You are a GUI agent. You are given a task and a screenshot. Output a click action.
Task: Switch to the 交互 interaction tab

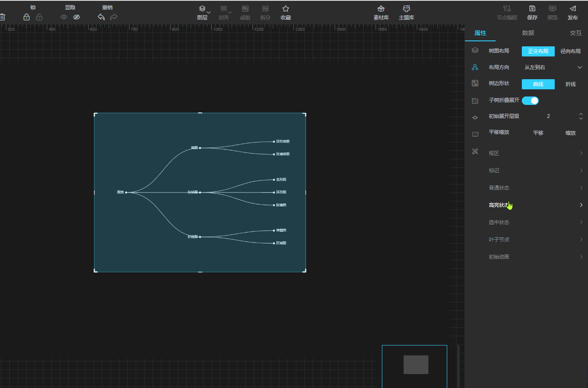click(576, 33)
